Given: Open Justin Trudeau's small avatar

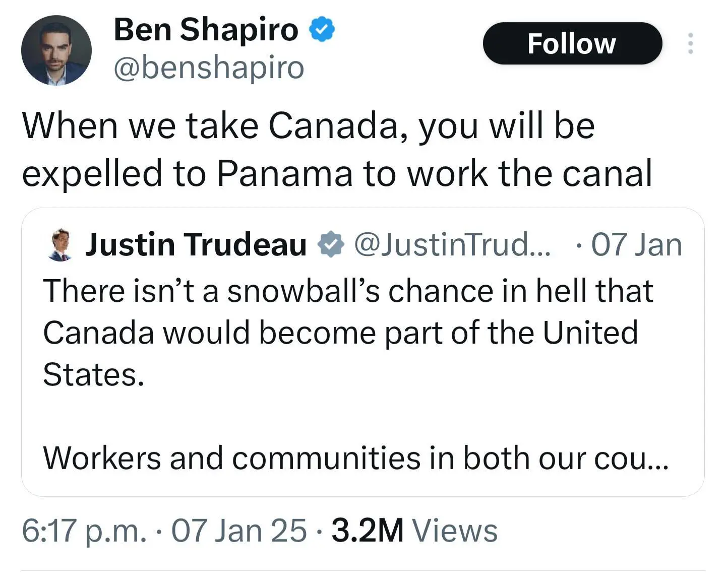Looking at the screenshot, I should pyautogui.click(x=61, y=245).
